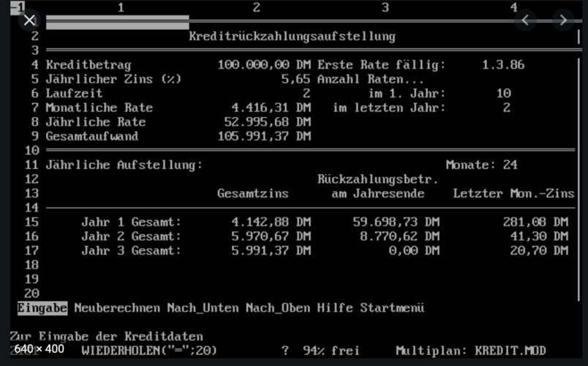Select the Erste Rate fällig date 1.3.86
The width and height of the screenshot is (588, 366).
[502, 64]
